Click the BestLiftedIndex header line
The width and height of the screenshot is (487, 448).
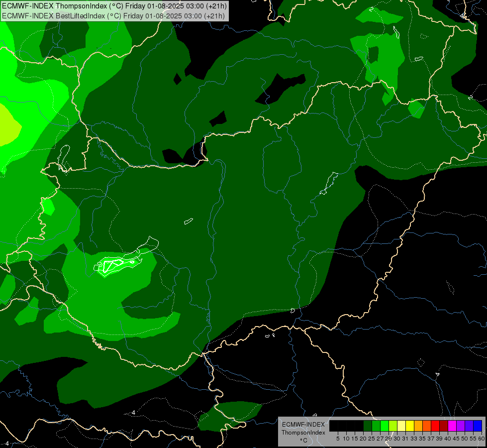tap(113, 16)
